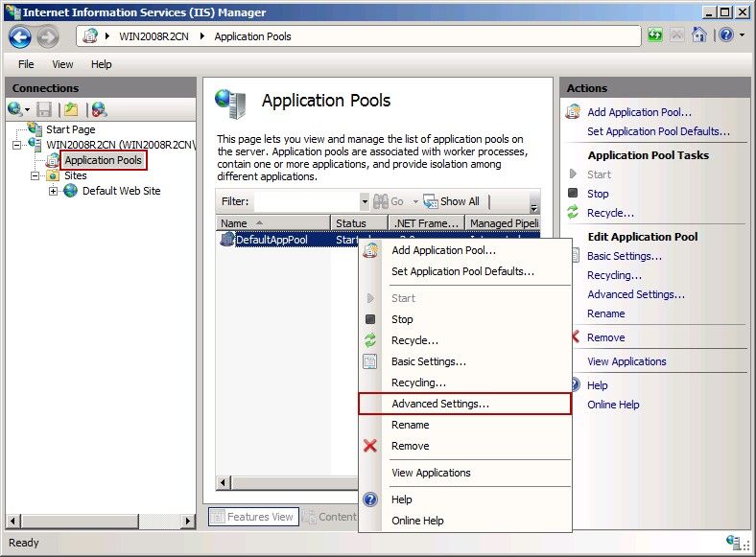
Task: Click the Back navigation arrow button
Action: point(20,36)
